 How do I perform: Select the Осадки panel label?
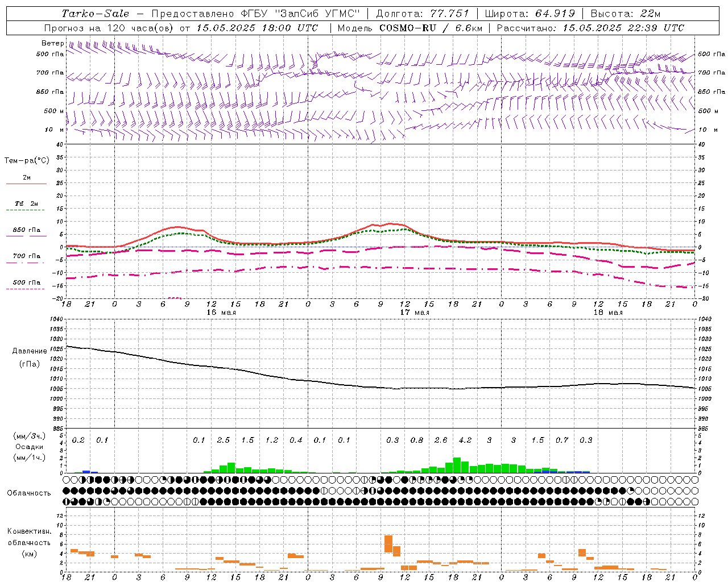pyautogui.click(x=30, y=447)
